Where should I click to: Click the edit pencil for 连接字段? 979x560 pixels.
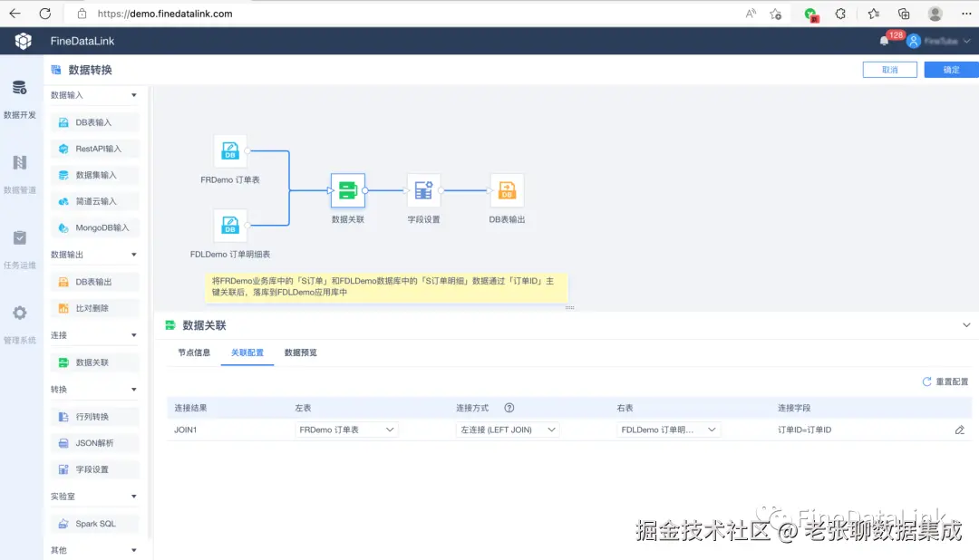[960, 430]
